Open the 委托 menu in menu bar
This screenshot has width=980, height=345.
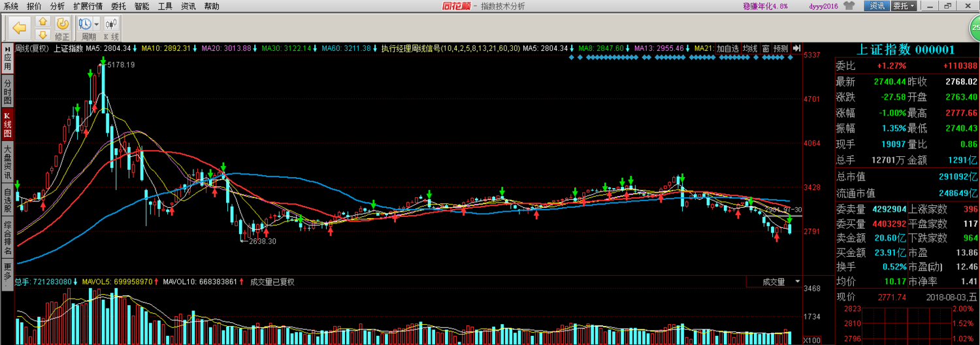(118, 6)
